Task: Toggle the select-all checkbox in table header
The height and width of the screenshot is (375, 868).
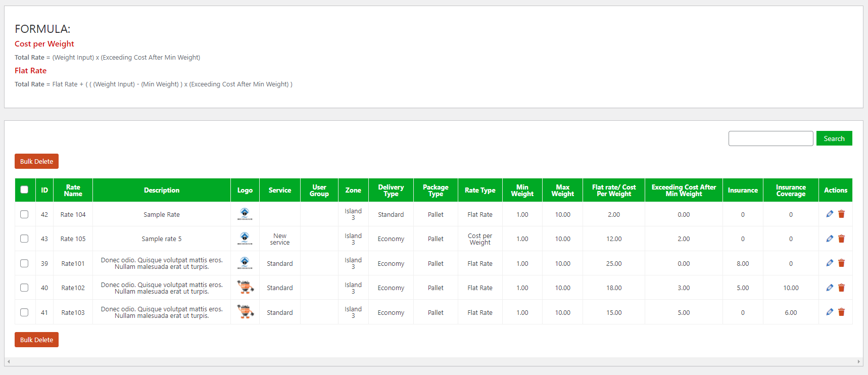Action: coord(24,190)
